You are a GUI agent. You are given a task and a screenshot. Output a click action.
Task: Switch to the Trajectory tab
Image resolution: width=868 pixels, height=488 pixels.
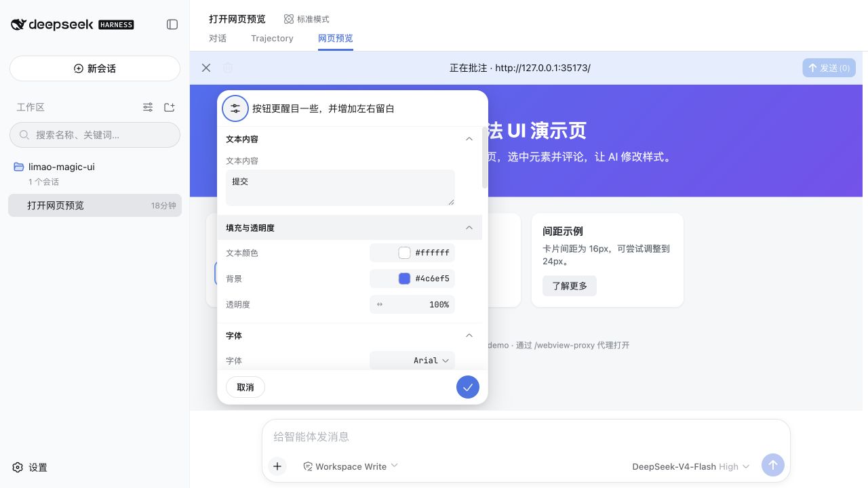[x=272, y=39]
